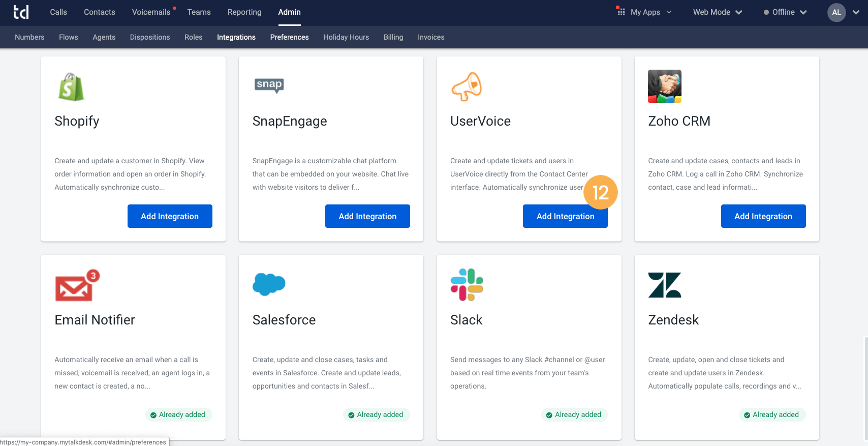Click the Email Notifier card title
The width and height of the screenshot is (868, 446).
point(95,320)
